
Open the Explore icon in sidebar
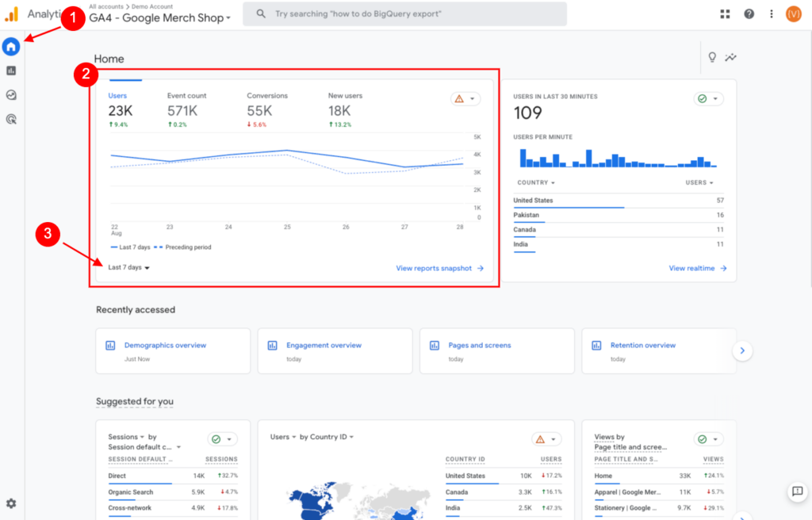point(11,95)
